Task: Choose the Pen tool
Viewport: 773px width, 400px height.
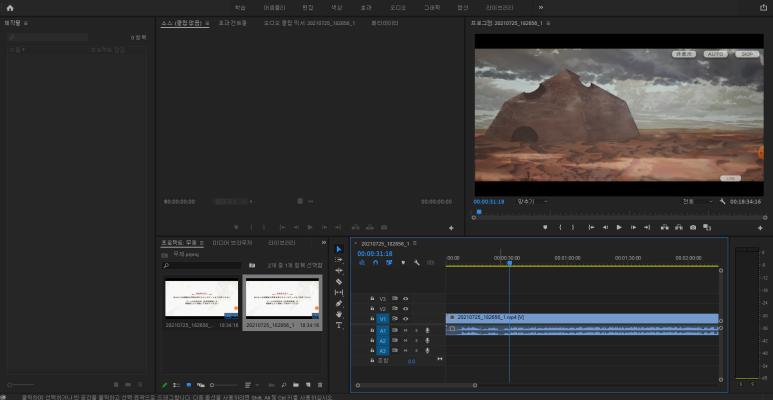Action: pyautogui.click(x=339, y=303)
